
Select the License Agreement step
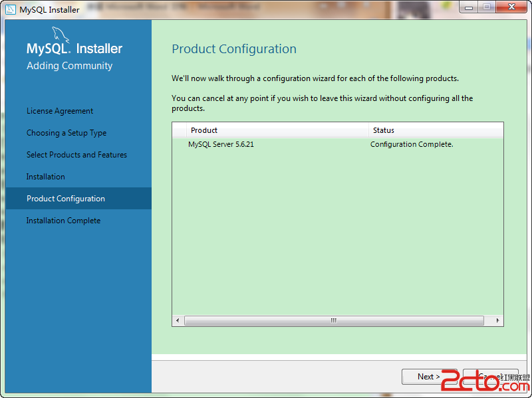60,111
